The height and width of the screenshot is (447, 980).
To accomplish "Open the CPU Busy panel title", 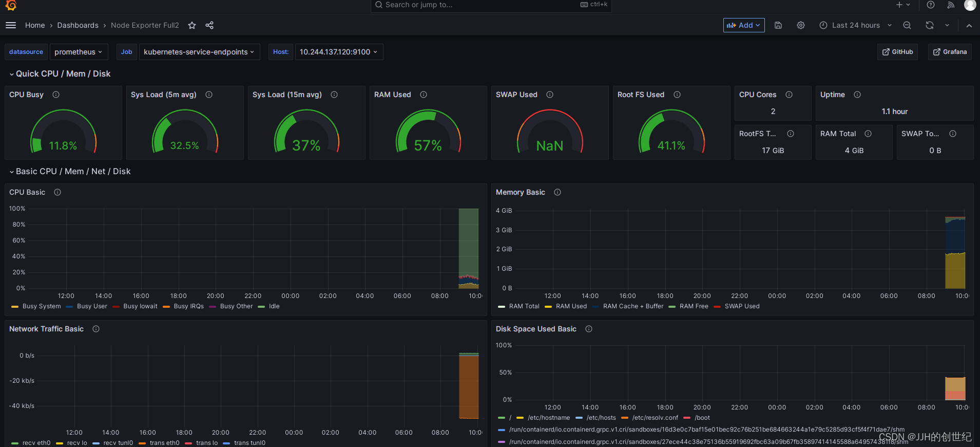I will (27, 95).
